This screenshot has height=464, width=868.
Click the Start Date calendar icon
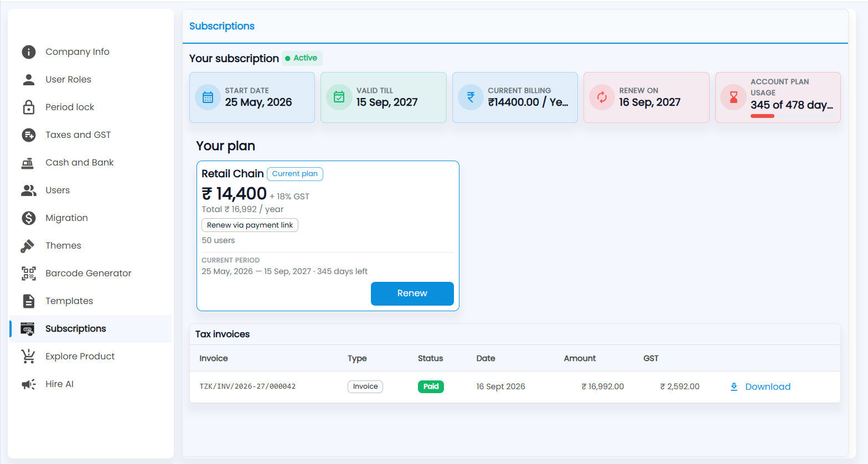click(208, 97)
